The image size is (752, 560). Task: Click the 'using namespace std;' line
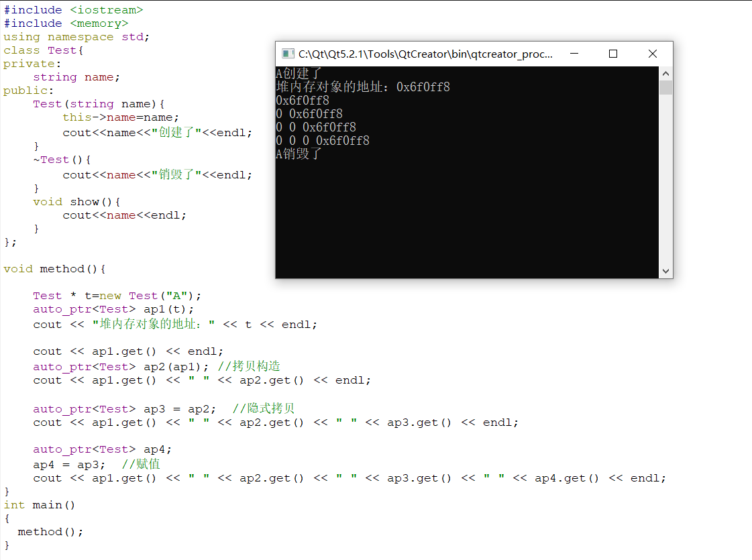click(76, 37)
